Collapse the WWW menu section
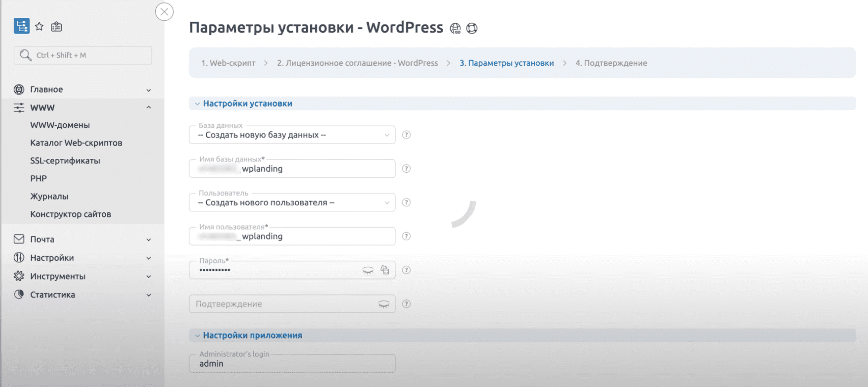The image size is (868, 387). click(x=149, y=107)
